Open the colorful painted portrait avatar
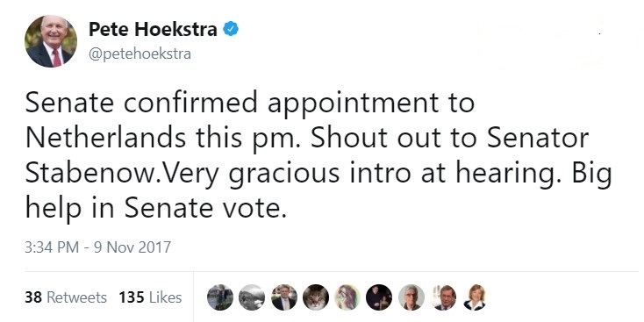 pos(347,297)
